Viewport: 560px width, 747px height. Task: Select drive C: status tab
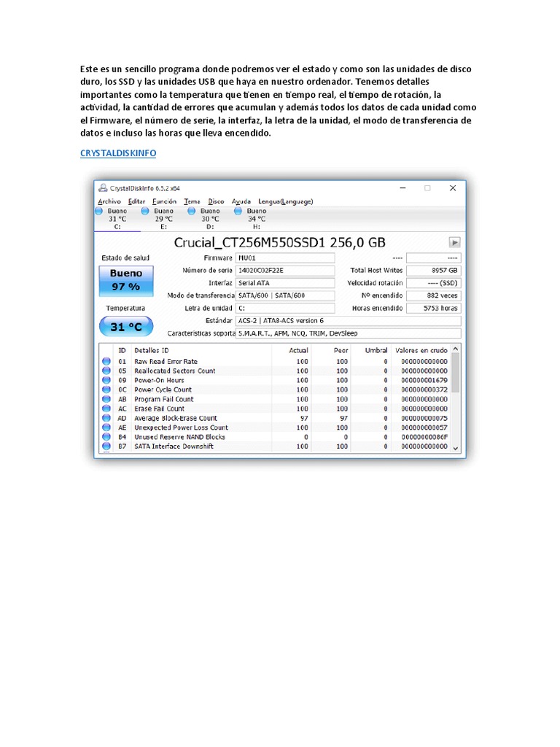(117, 219)
